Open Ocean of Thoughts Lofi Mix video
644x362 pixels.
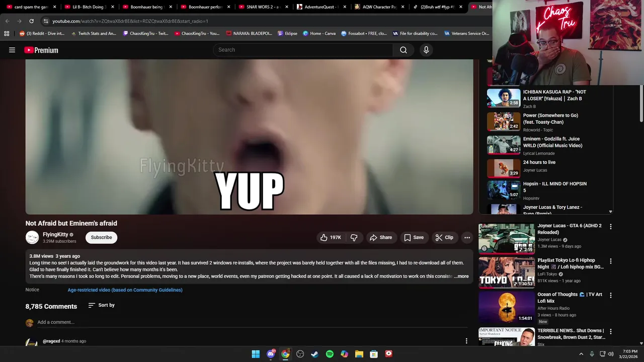click(541, 307)
